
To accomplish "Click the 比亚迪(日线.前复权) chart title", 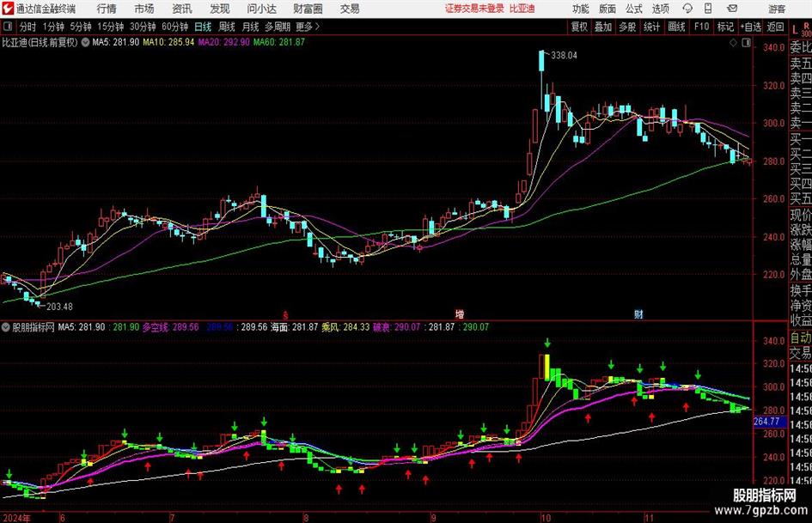I will 40,42.
